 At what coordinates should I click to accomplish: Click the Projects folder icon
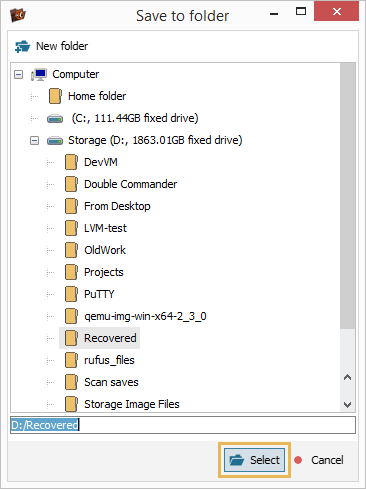(71, 272)
